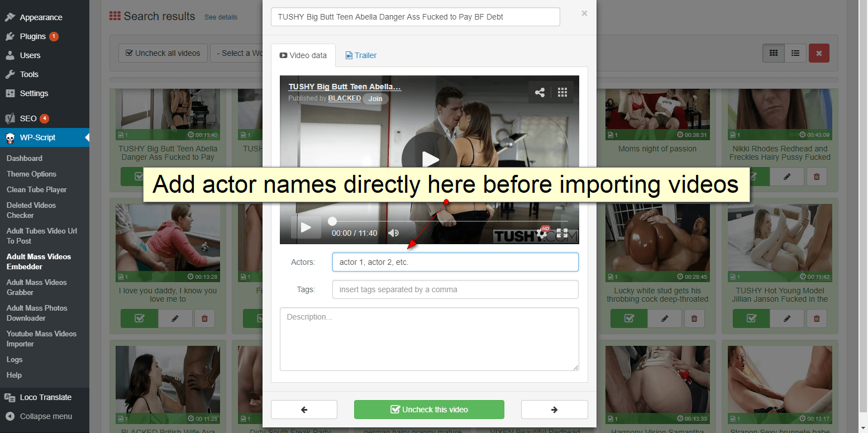Select the WP-Script skull menu item
Screen dimensions: 868x433
[x=45, y=137]
